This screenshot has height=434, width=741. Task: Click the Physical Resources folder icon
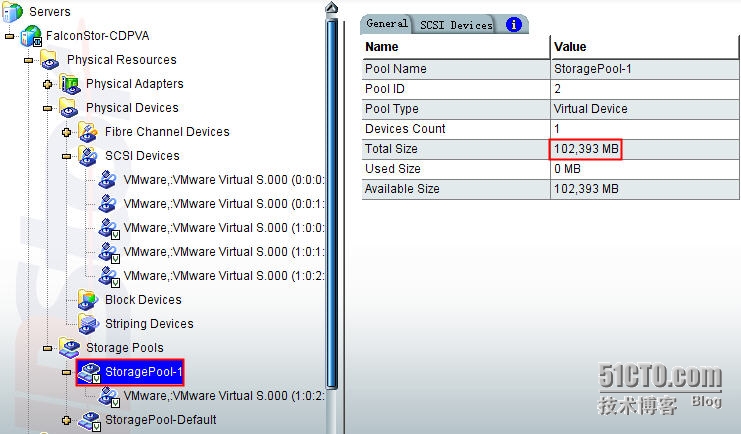pyautogui.click(x=50, y=60)
